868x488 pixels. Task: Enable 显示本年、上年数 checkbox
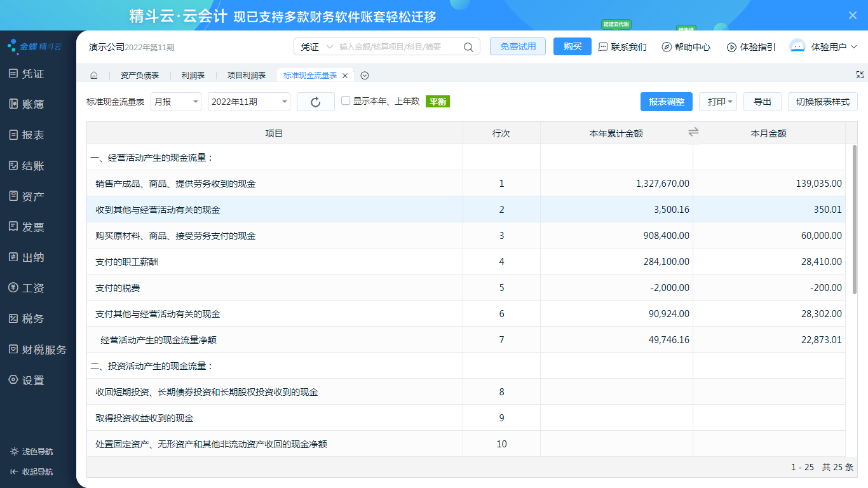point(346,100)
